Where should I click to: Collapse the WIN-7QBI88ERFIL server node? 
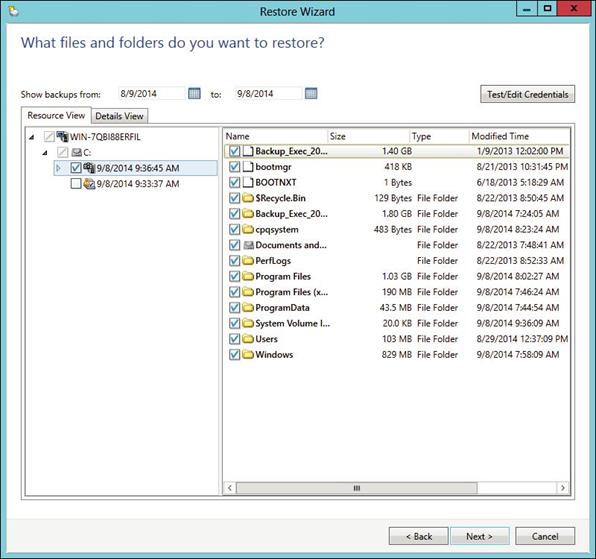pyautogui.click(x=32, y=137)
